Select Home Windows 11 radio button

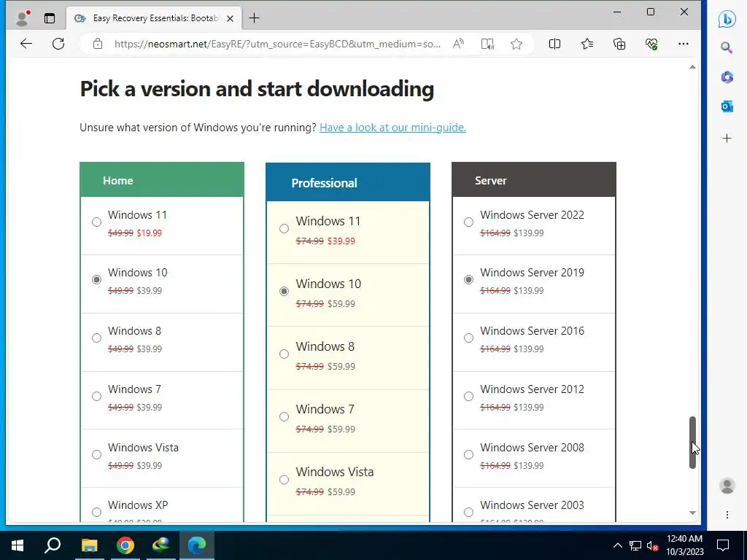point(97,222)
